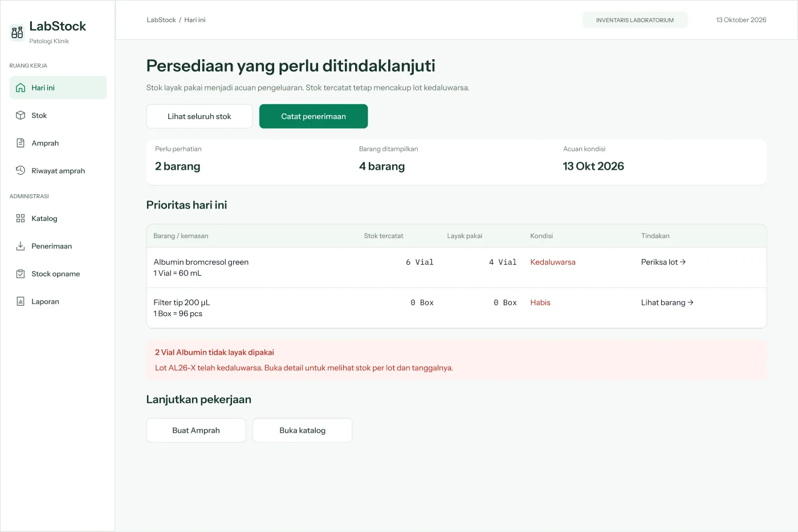The width and height of the screenshot is (798, 532).
Task: Click the 13 Oktober 2026 date in header
Action: click(741, 20)
